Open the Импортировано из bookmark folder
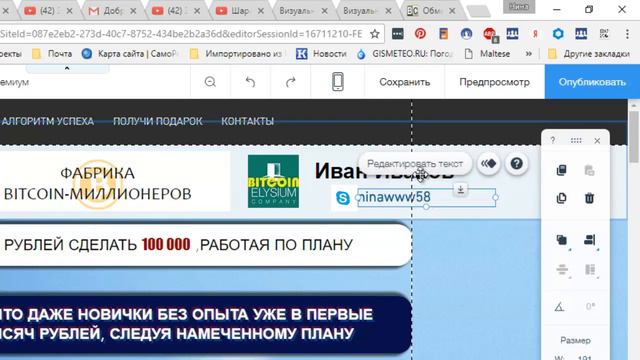The height and width of the screenshot is (360, 640). click(237, 53)
